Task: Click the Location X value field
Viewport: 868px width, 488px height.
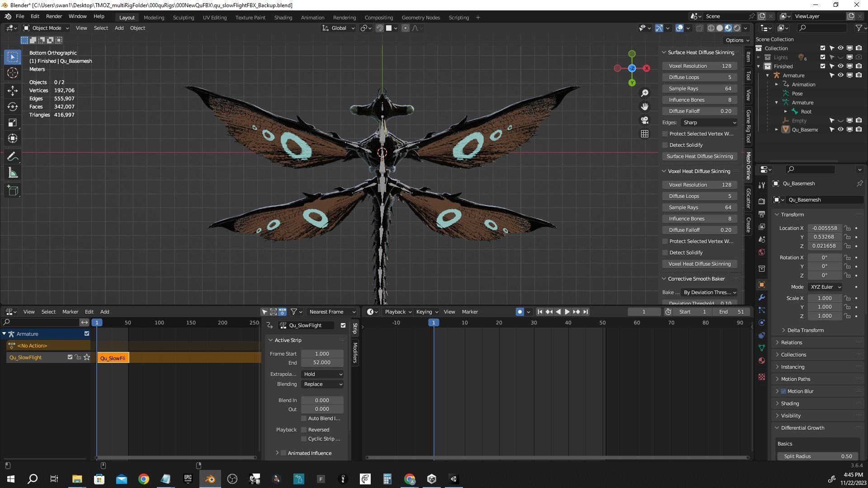Action: click(x=824, y=228)
